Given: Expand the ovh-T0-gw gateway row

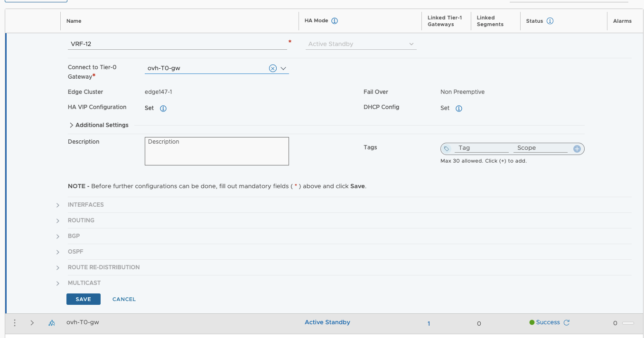Looking at the screenshot, I should pos(32,323).
